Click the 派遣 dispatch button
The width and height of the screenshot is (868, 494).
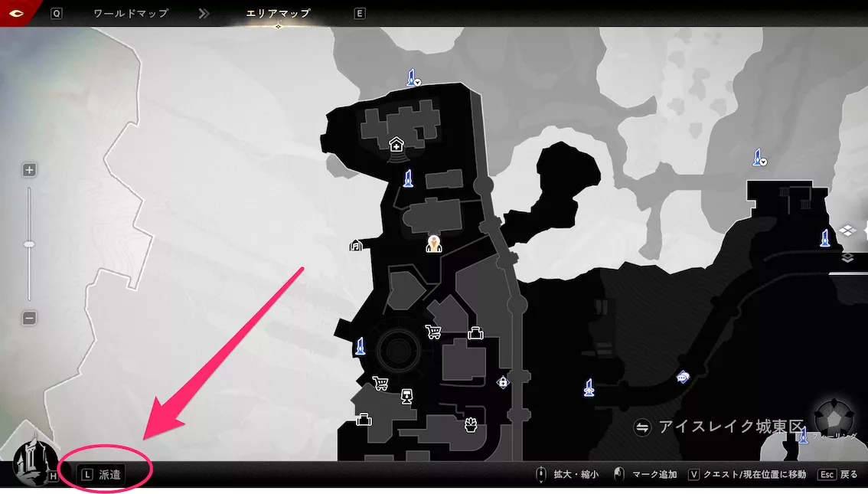click(x=103, y=475)
